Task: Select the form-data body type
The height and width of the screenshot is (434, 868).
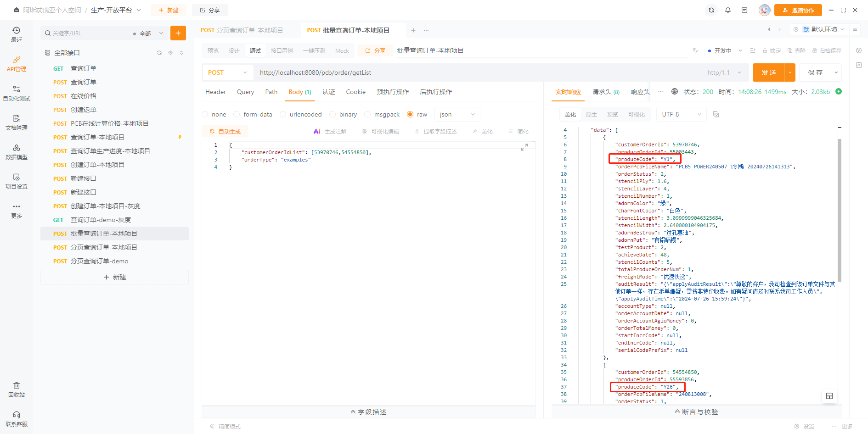Action: pyautogui.click(x=237, y=114)
